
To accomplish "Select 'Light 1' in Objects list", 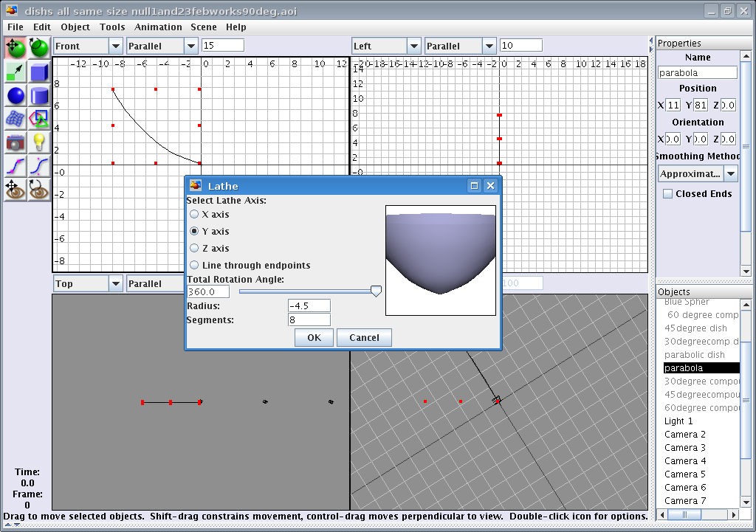I will point(678,421).
